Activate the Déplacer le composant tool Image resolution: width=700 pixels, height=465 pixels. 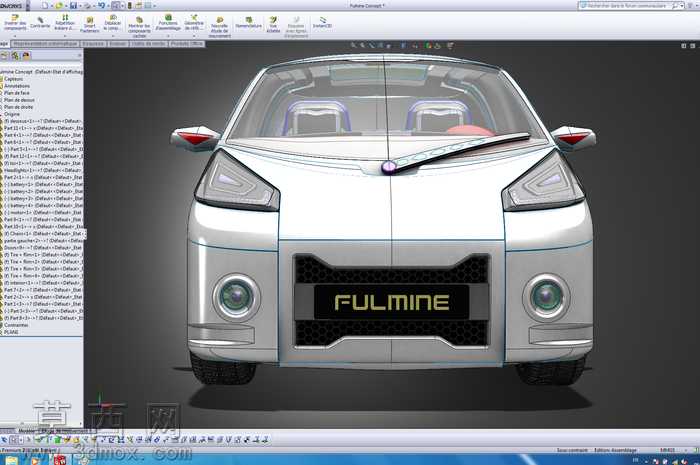[112, 22]
